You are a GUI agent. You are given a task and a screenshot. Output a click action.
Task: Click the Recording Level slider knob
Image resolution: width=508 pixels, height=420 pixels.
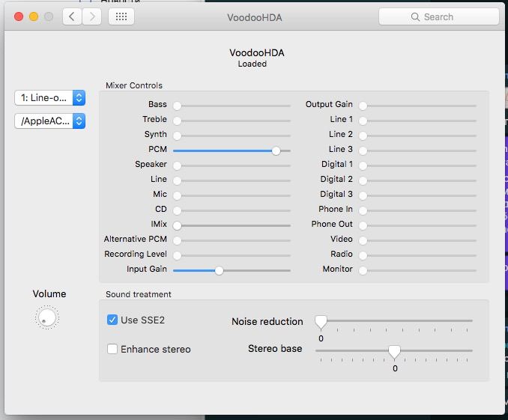[178, 255]
